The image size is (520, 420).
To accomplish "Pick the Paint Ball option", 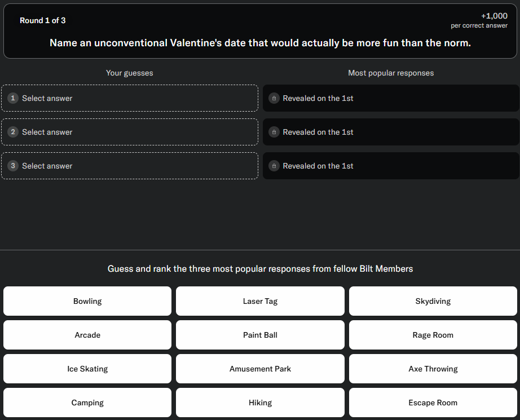I will [x=260, y=335].
